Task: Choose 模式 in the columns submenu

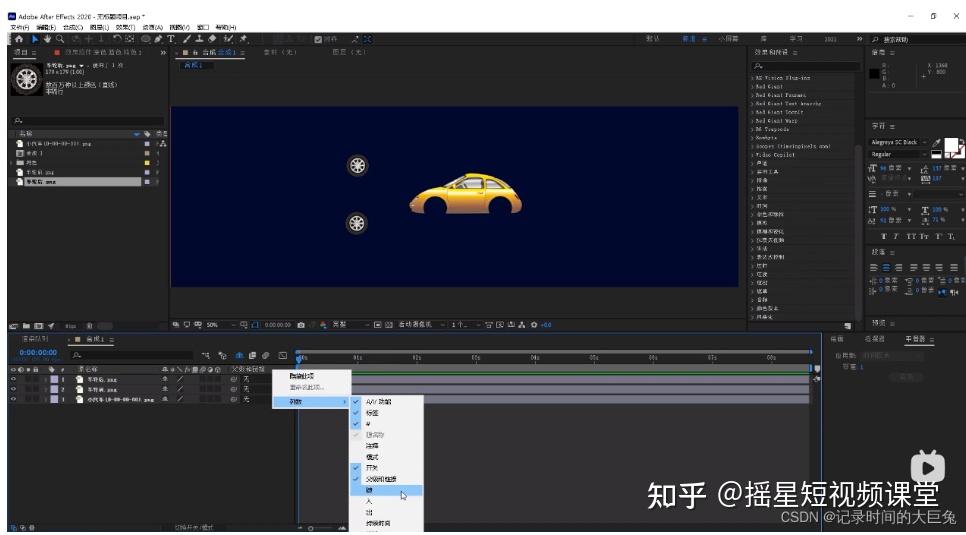Action: (372, 456)
